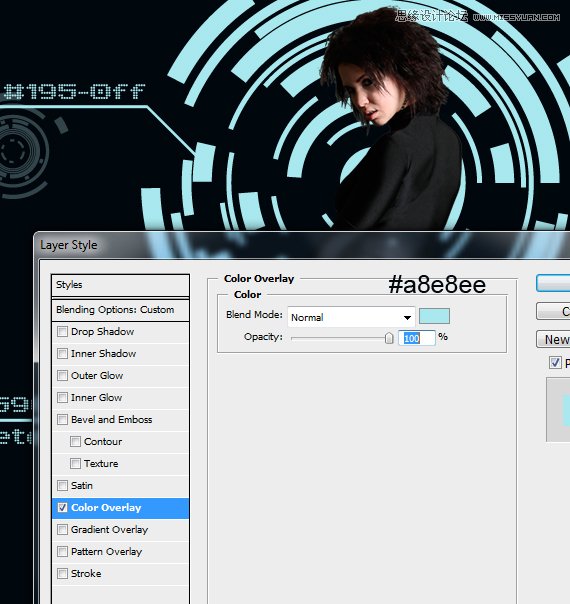
Task: Check the Inner Glow effect box
Action: click(62, 398)
